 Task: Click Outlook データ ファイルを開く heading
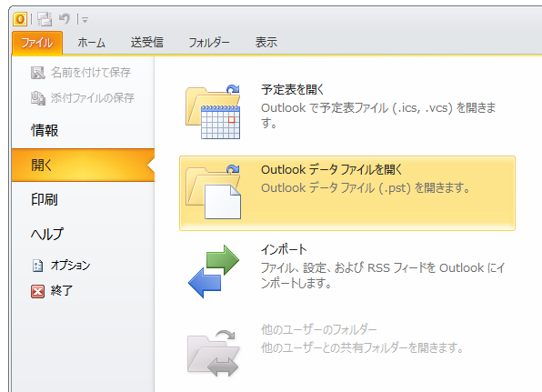pyautogui.click(x=332, y=170)
